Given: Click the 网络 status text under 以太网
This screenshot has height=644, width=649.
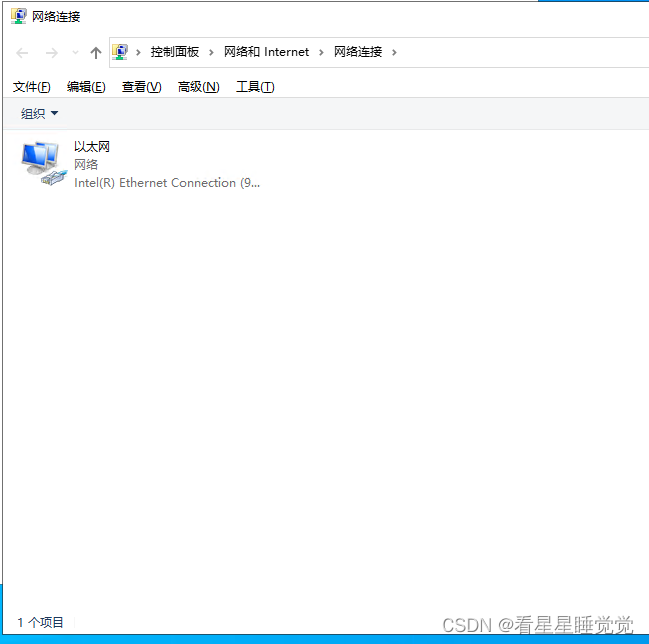Looking at the screenshot, I should point(86,165).
